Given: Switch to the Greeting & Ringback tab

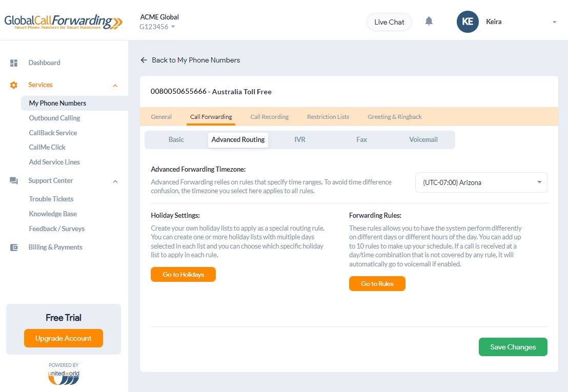Looking at the screenshot, I should 394,116.
